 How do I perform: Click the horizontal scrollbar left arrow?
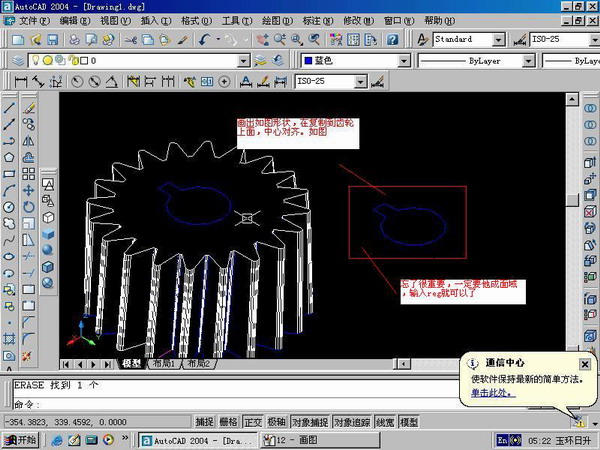click(x=403, y=364)
